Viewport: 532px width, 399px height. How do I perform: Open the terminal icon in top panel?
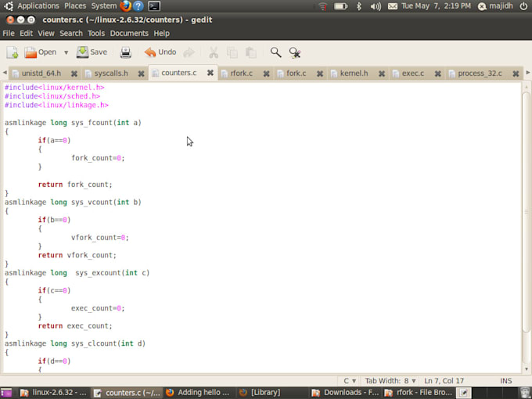(154, 5)
